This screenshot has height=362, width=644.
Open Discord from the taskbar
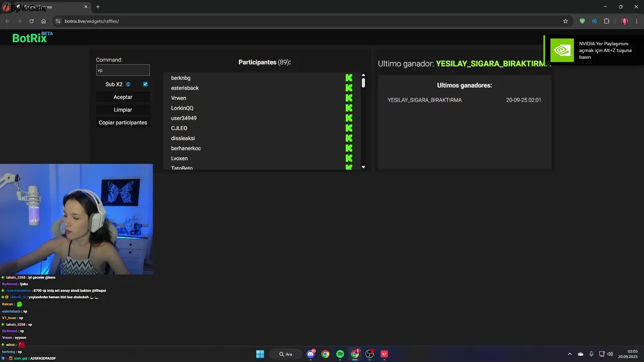tap(311, 354)
